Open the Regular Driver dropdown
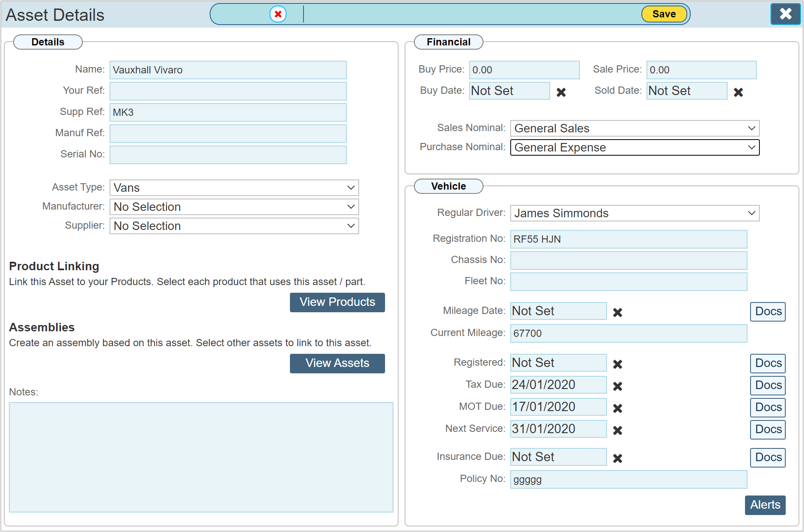Viewport: 804px width, 532px height. pos(635,213)
